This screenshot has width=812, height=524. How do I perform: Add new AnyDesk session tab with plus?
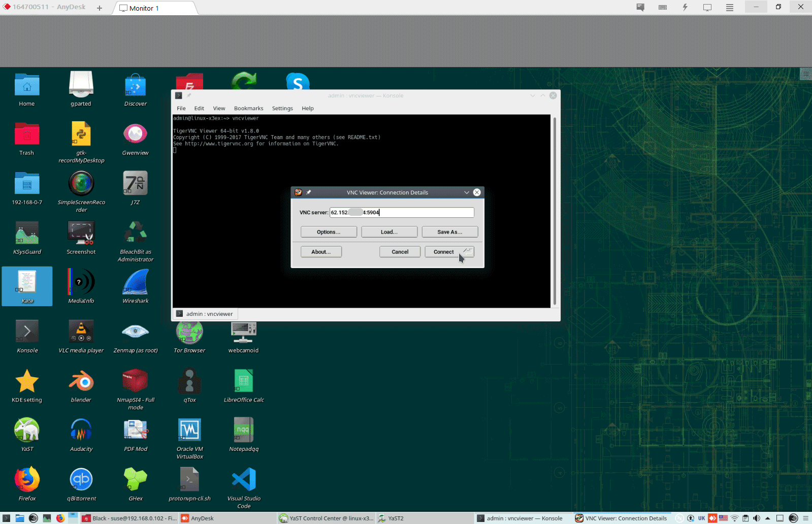(x=100, y=8)
